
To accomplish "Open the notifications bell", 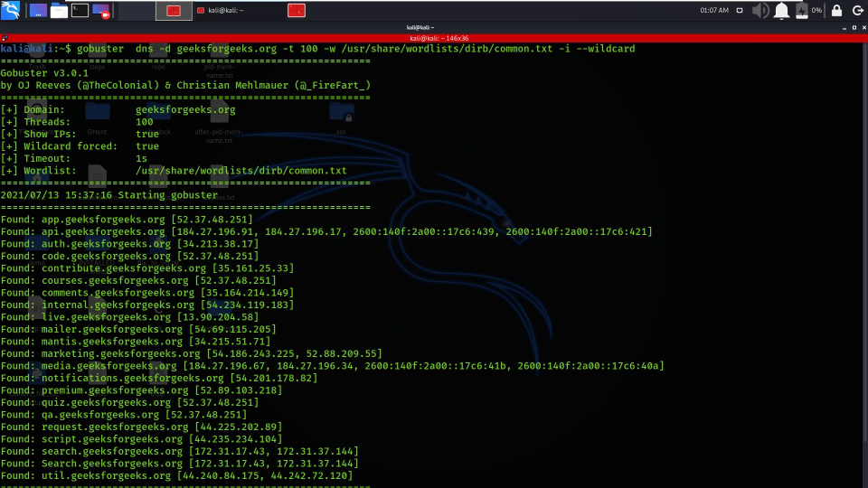I will [x=781, y=11].
